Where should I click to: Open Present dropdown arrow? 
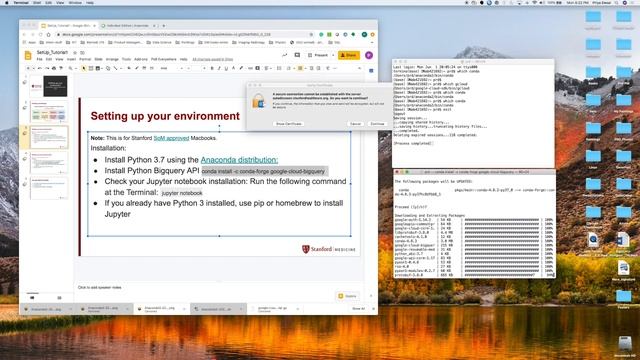coord(333,55)
